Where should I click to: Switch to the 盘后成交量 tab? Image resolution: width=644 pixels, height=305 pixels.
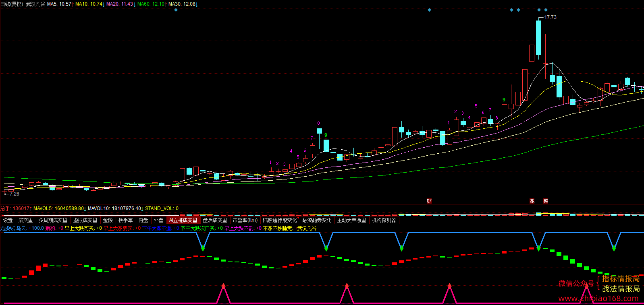(215, 220)
